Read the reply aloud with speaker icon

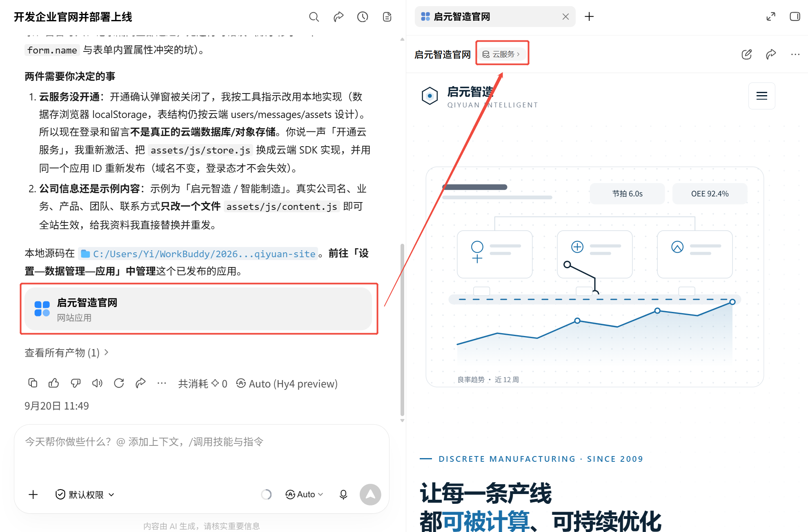(x=97, y=383)
